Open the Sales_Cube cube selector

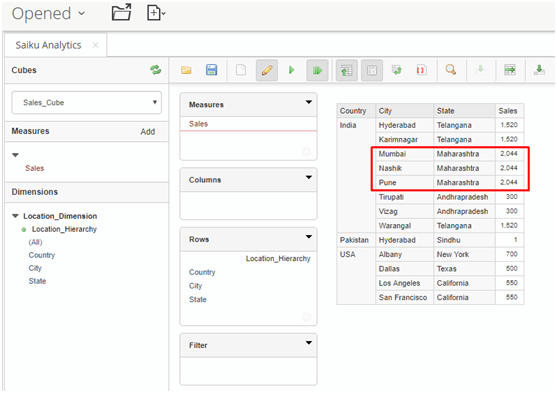[87, 103]
